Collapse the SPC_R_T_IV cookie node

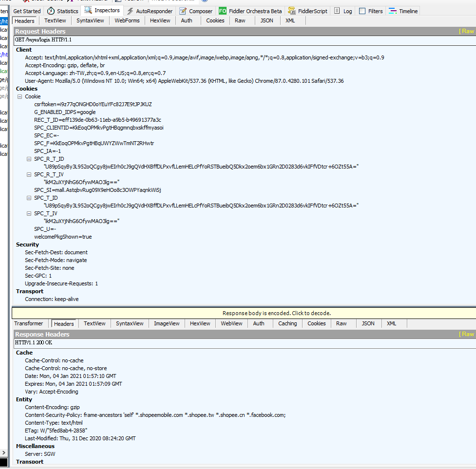(29, 175)
